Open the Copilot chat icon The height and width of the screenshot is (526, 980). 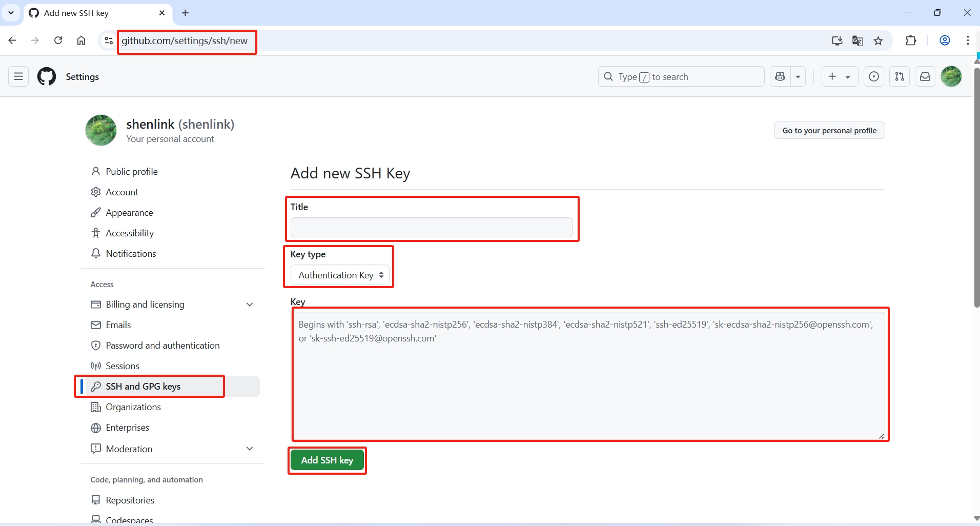coord(780,77)
